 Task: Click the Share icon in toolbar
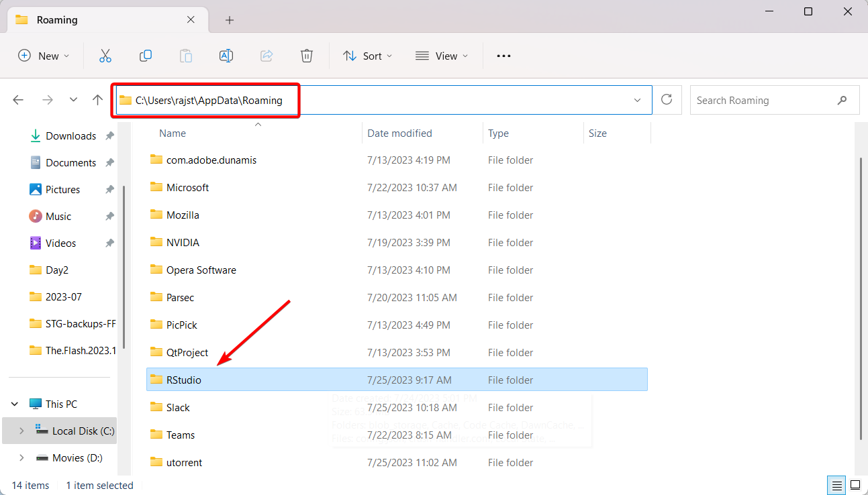(267, 56)
